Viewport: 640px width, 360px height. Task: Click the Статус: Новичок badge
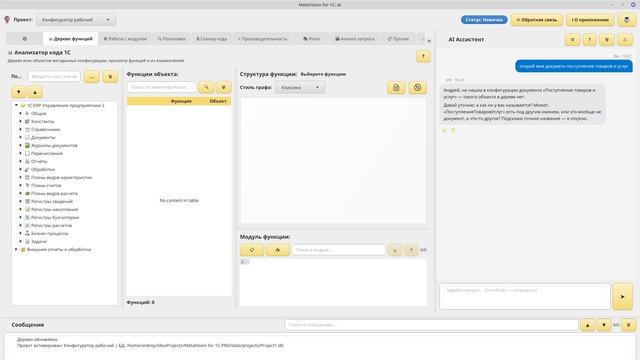(x=484, y=20)
